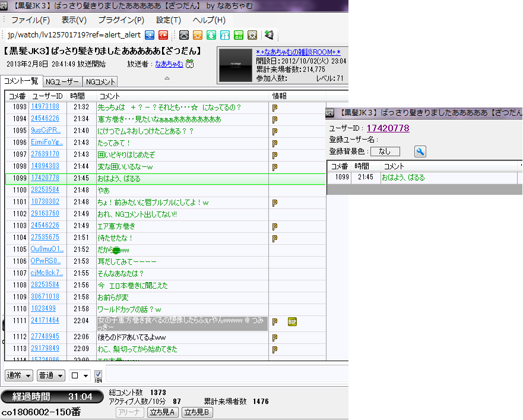Image resolution: width=523 pixels, height=420 pixels.
Task: Click the premium P icon on comment 1104
Action: tap(275, 238)
